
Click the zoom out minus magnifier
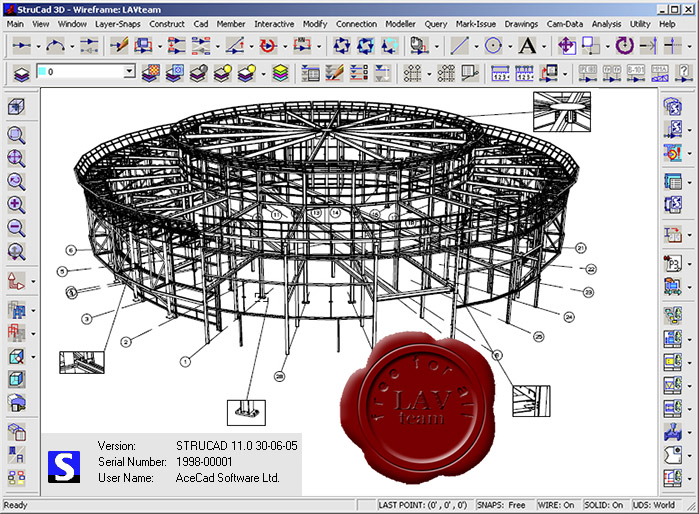16,228
